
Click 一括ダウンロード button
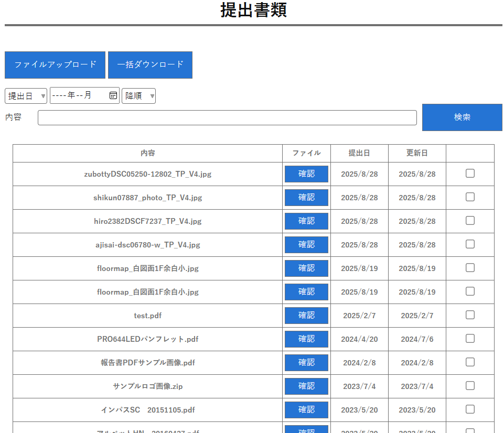[150, 65]
